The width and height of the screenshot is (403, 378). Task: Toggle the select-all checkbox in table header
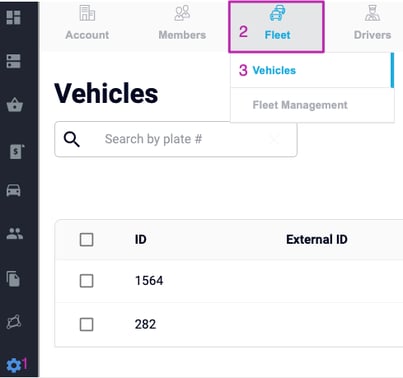coord(86,239)
